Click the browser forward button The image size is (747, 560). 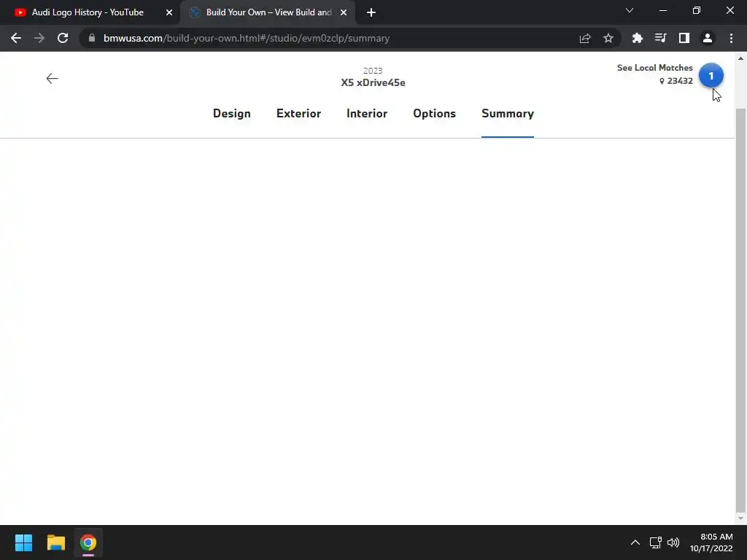tap(39, 38)
